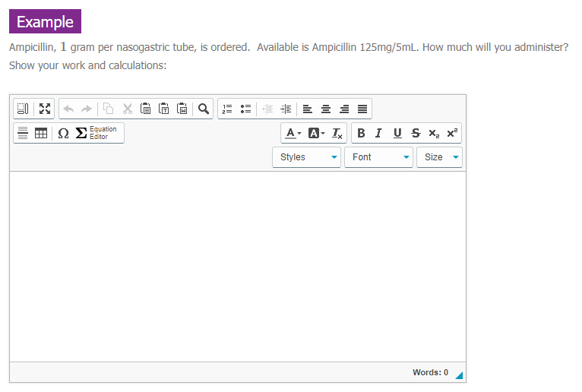582x392 pixels.
Task: Open the Styles dropdown
Action: coord(307,157)
